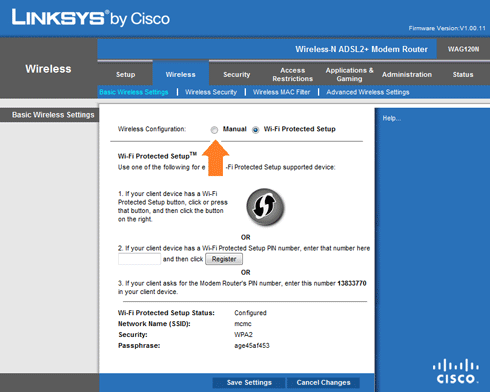490x392 pixels.
Task: Click the Passphrase label
Action: tap(139, 346)
